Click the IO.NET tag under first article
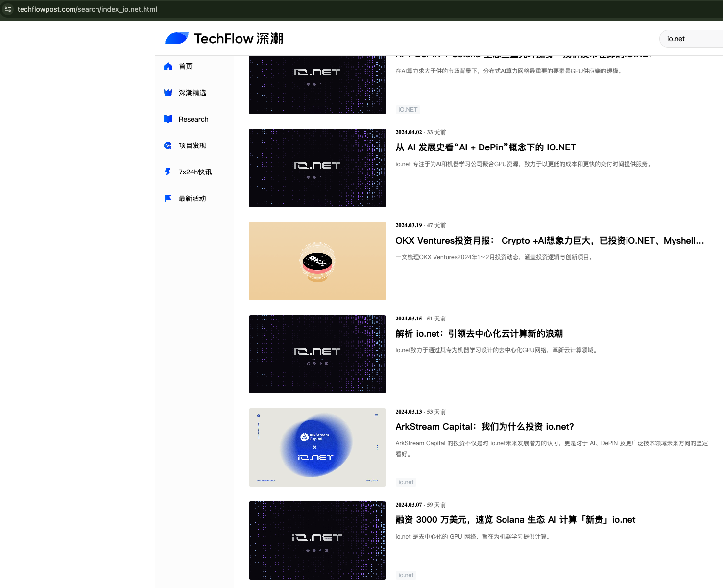The image size is (723, 588). [408, 110]
